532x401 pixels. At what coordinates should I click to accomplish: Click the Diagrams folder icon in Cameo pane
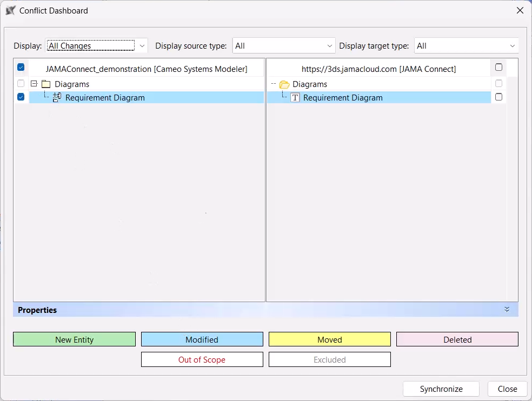tap(46, 84)
